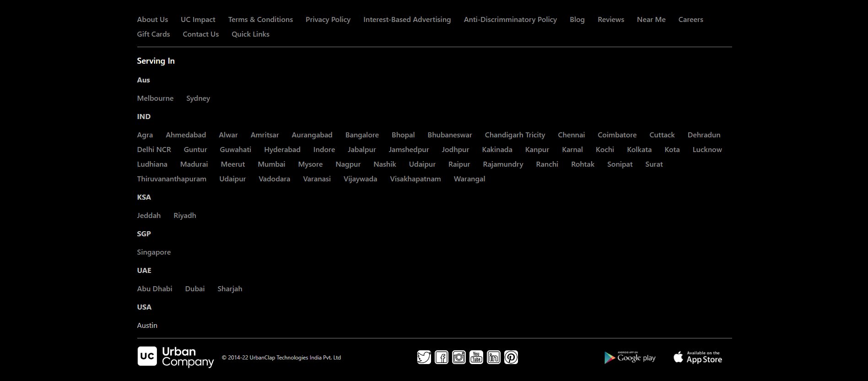Click the UrbanClap Technologies copyright text

[281, 358]
